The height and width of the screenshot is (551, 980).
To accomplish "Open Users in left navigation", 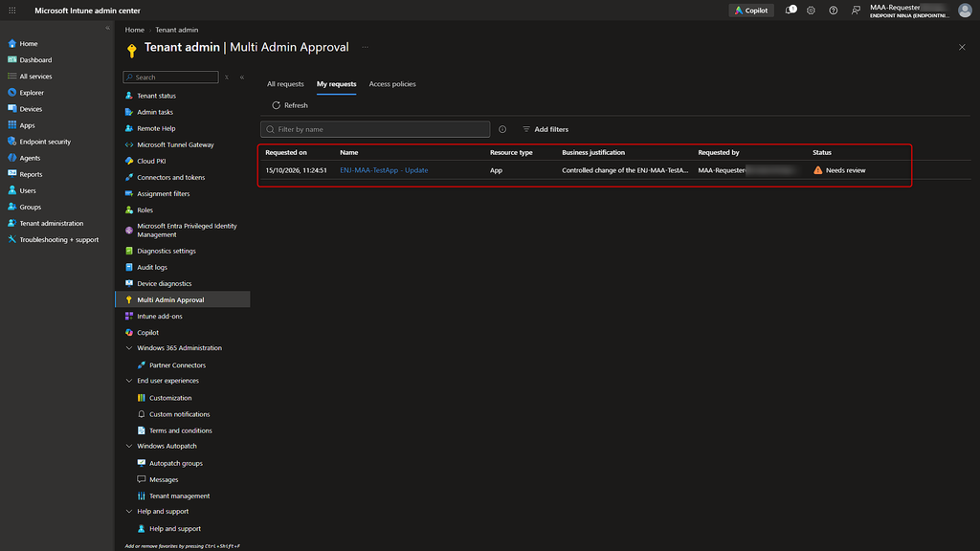I will pyautogui.click(x=28, y=190).
